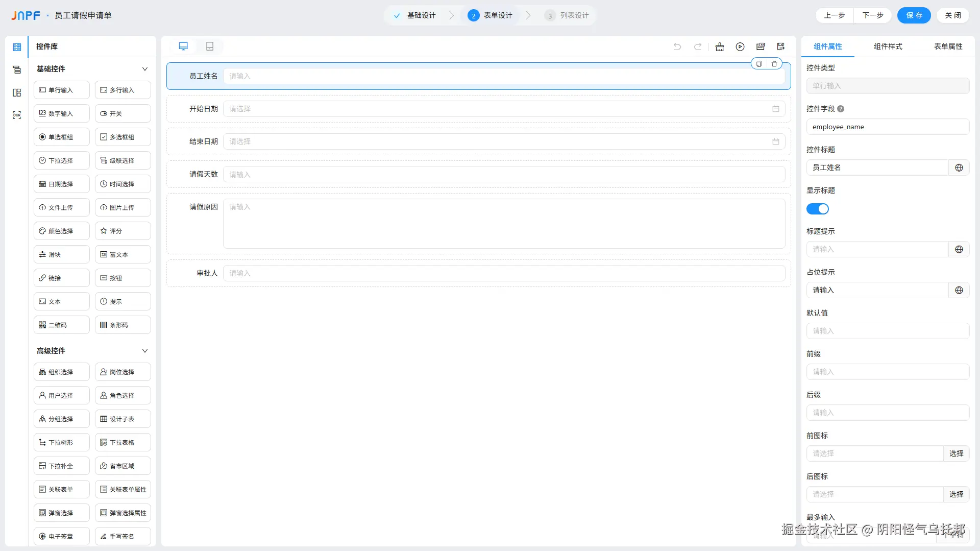The image size is (980, 551).
Task: Collapse the 基础控件 section
Action: (x=145, y=69)
